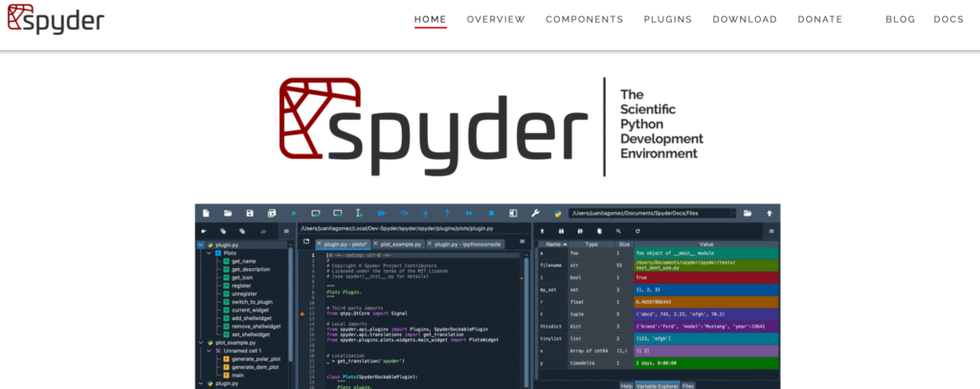
Task: Click the Step into down-arrow icon
Action: coord(425,214)
